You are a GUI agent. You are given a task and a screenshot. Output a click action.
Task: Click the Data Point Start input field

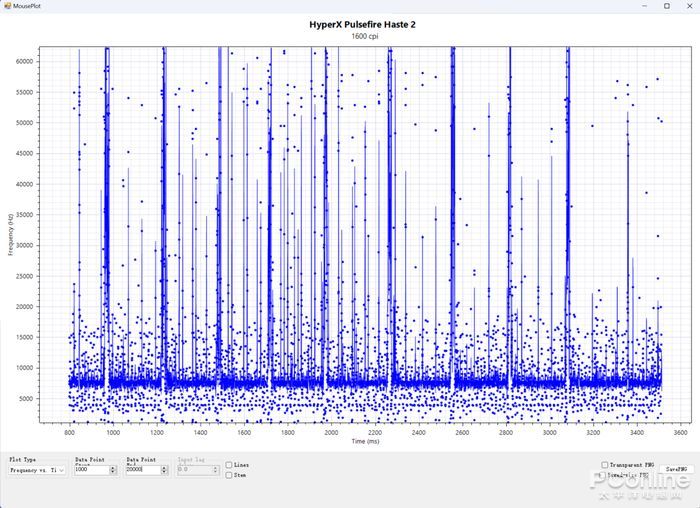click(x=92, y=470)
